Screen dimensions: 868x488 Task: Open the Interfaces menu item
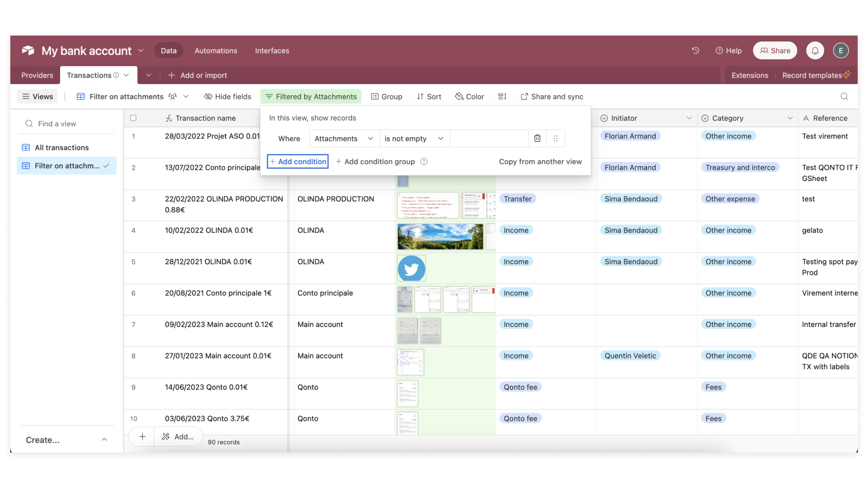(272, 50)
